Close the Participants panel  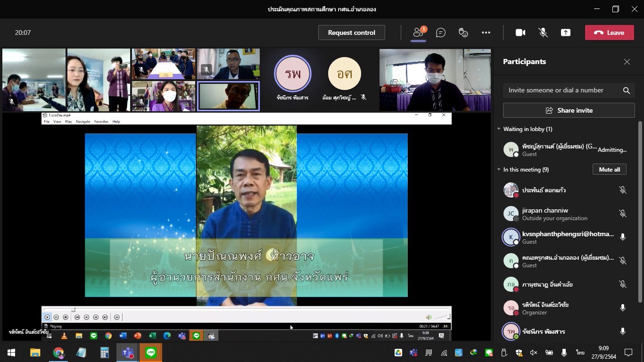coord(627,62)
